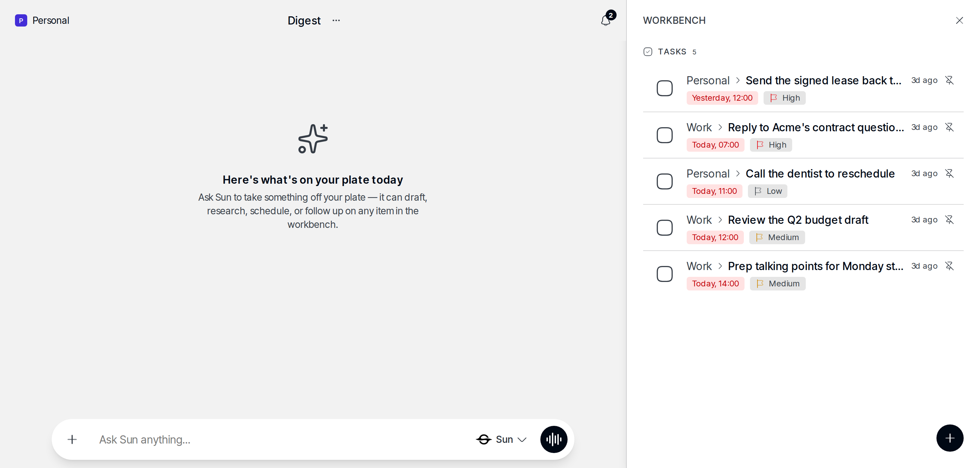The height and width of the screenshot is (468, 980).
Task: Open Prep talking points for Monday task
Action: (x=815, y=266)
